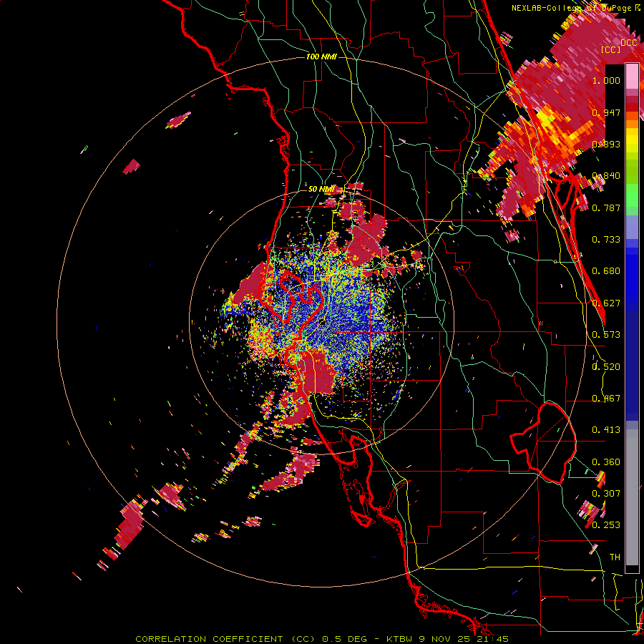Click the 0.680 scale label
Image resolution: width=644 pixels, height=644 pixels.
click(x=606, y=271)
